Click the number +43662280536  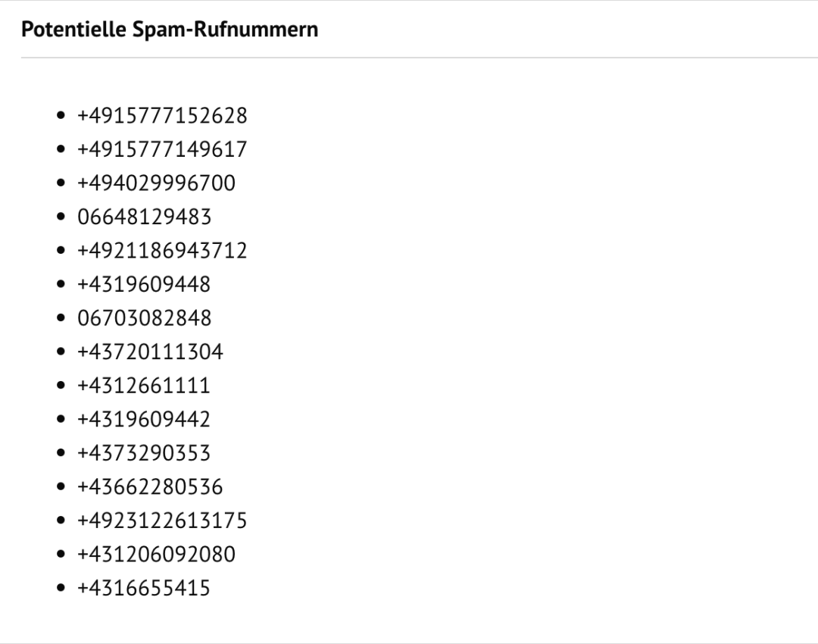click(x=150, y=486)
